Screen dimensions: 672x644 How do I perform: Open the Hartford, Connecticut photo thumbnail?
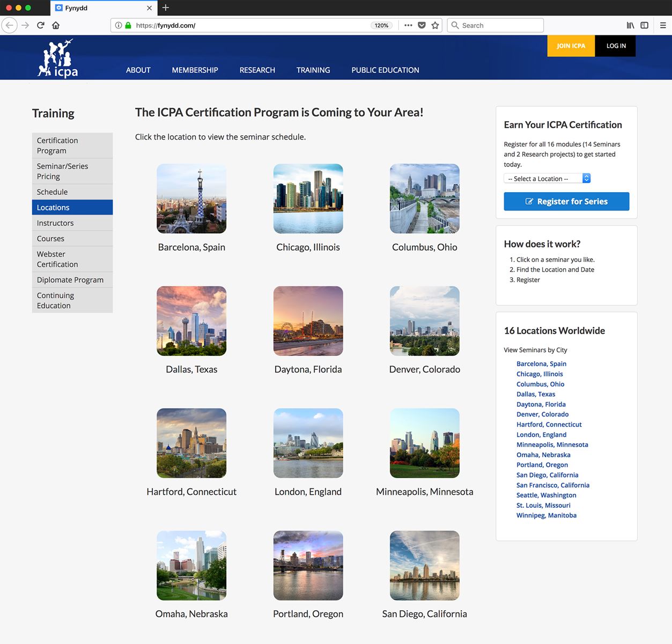[191, 443]
